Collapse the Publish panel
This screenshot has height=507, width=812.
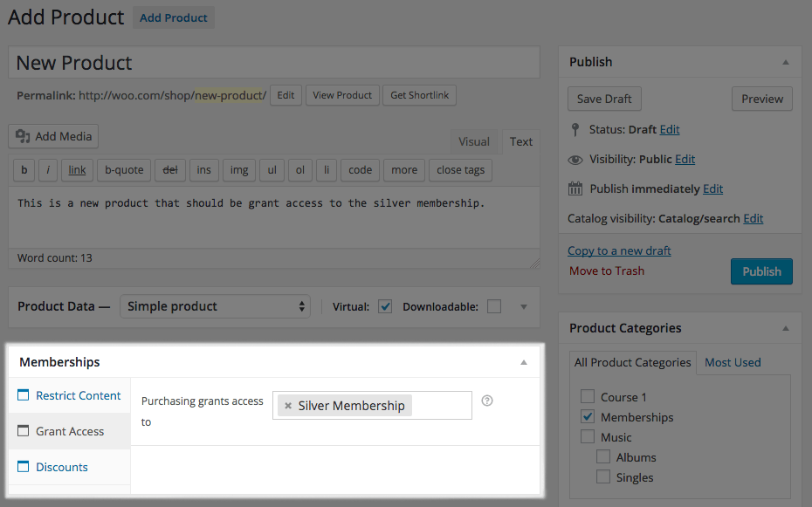click(786, 62)
